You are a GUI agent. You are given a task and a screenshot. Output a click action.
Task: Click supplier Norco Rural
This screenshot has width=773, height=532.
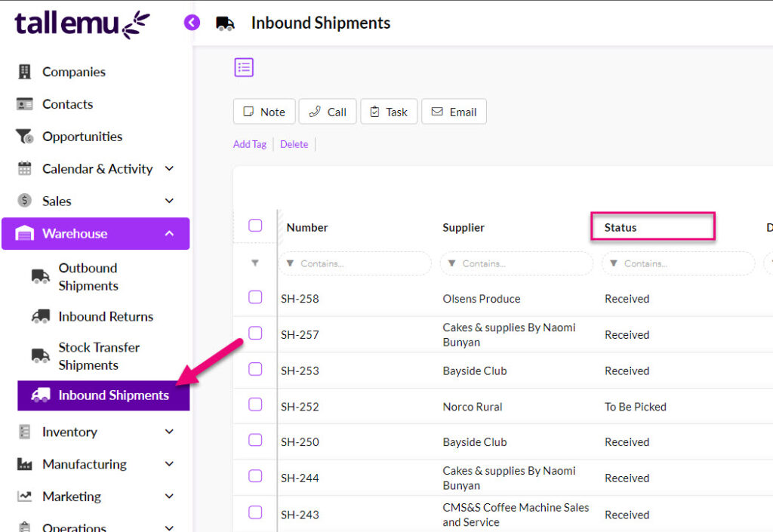473,407
